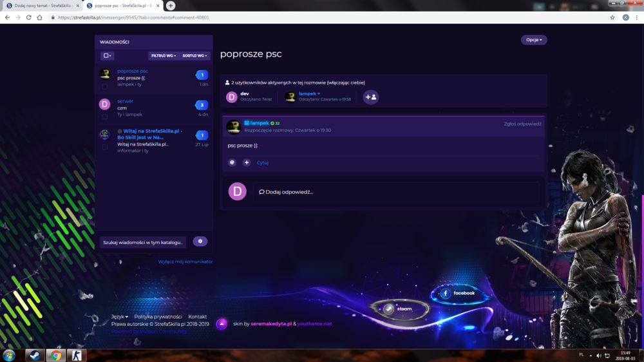644x362 pixels.
Task: Tick the checkbox for 'serwer' conversation
Action: tap(105, 117)
